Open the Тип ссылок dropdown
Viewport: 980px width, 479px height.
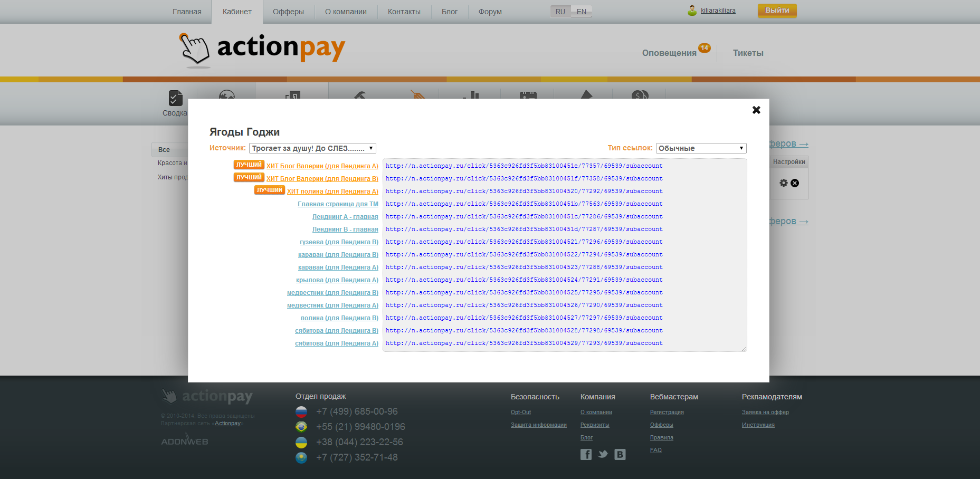pyautogui.click(x=701, y=148)
